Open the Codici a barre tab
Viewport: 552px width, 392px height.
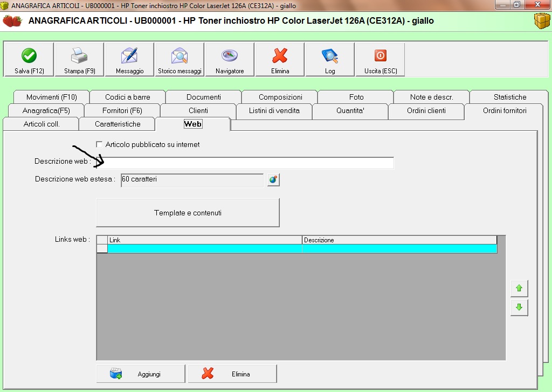[x=127, y=97]
